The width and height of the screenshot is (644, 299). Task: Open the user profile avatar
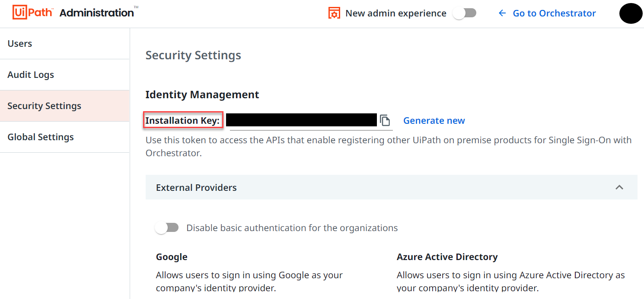pyautogui.click(x=631, y=13)
